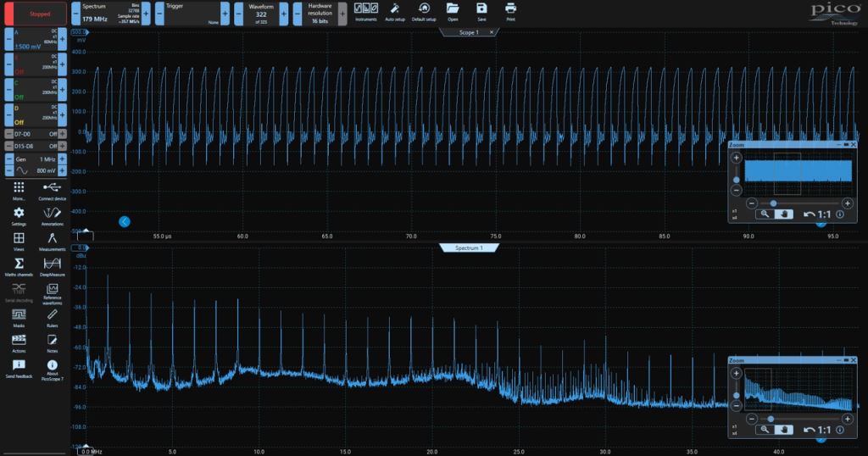Open the Settings gear

(x=19, y=216)
